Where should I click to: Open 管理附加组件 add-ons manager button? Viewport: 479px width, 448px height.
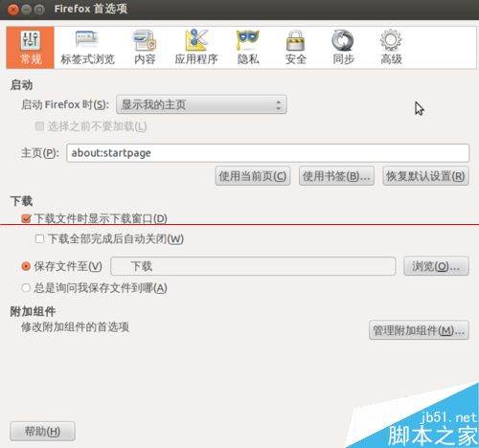419,330
